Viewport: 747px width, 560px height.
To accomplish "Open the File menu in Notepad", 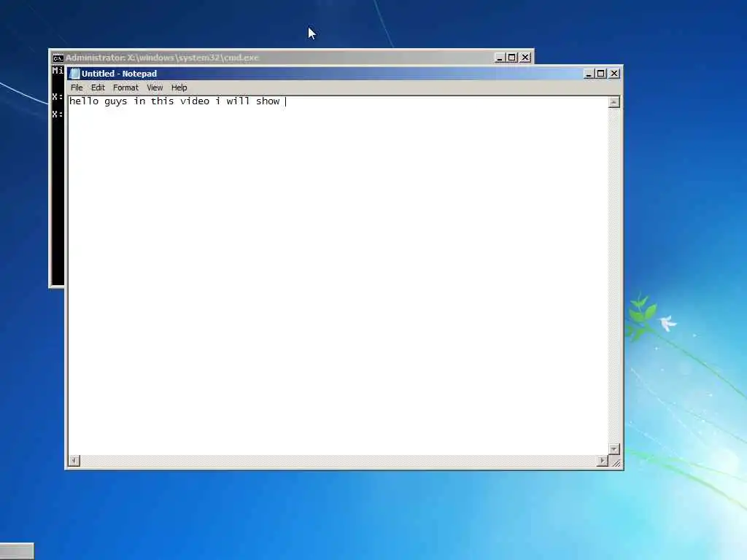I will tap(77, 87).
